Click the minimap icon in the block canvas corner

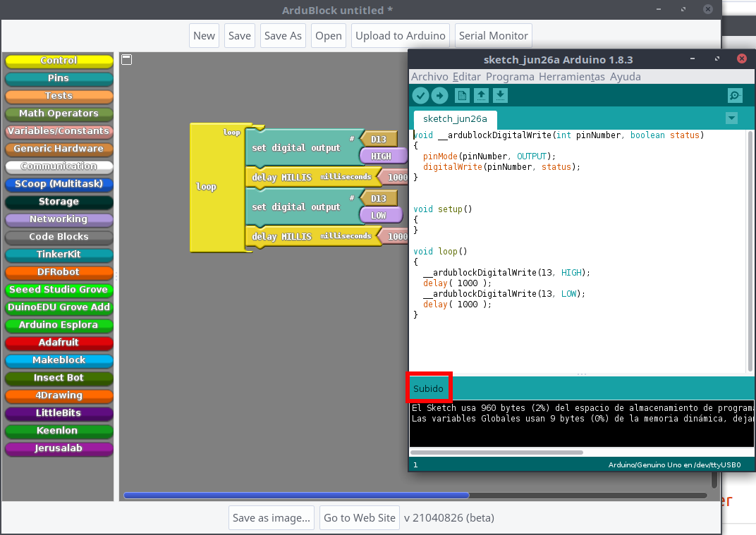pos(126,60)
